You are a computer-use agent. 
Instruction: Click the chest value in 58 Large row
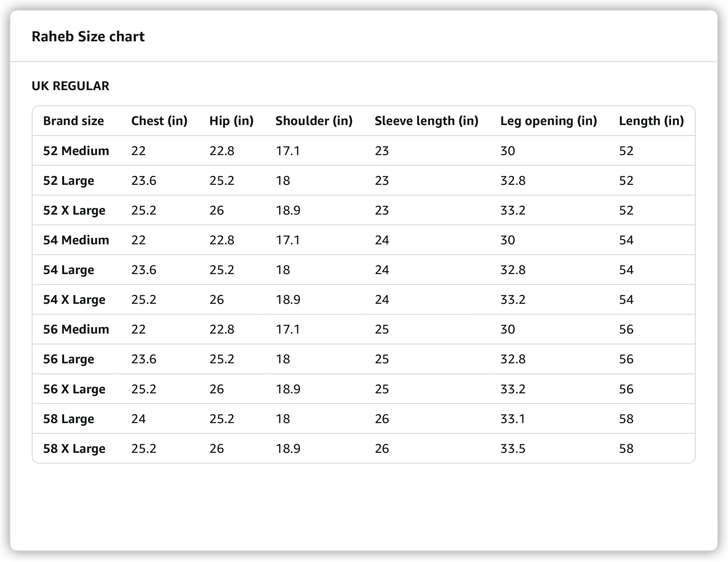pos(138,419)
